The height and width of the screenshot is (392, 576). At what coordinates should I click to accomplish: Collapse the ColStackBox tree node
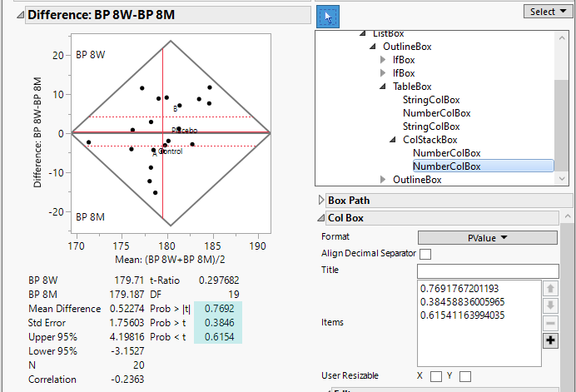point(395,140)
